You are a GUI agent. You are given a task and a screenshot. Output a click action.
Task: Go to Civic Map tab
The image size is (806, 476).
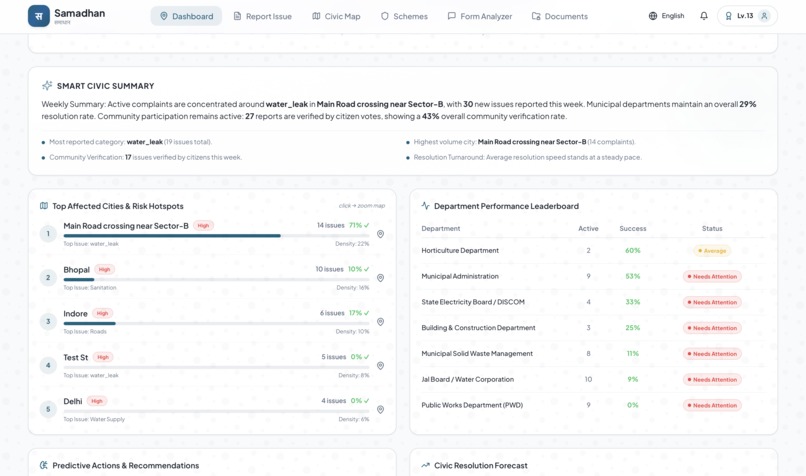336,16
